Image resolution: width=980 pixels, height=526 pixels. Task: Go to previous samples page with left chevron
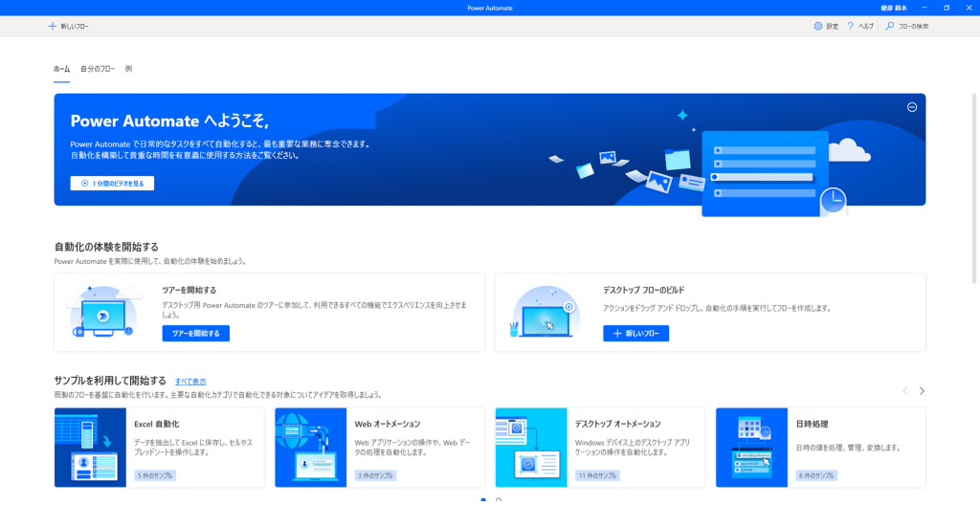pos(905,391)
